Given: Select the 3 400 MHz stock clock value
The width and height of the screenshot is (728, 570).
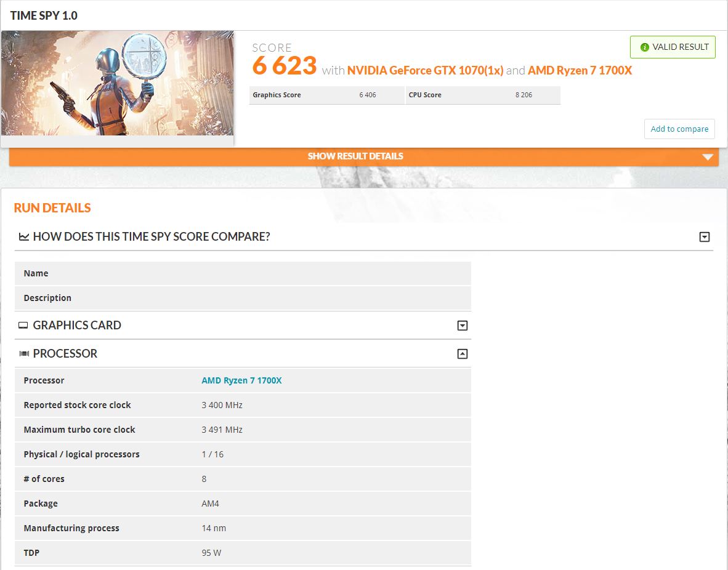Looking at the screenshot, I should coord(222,405).
